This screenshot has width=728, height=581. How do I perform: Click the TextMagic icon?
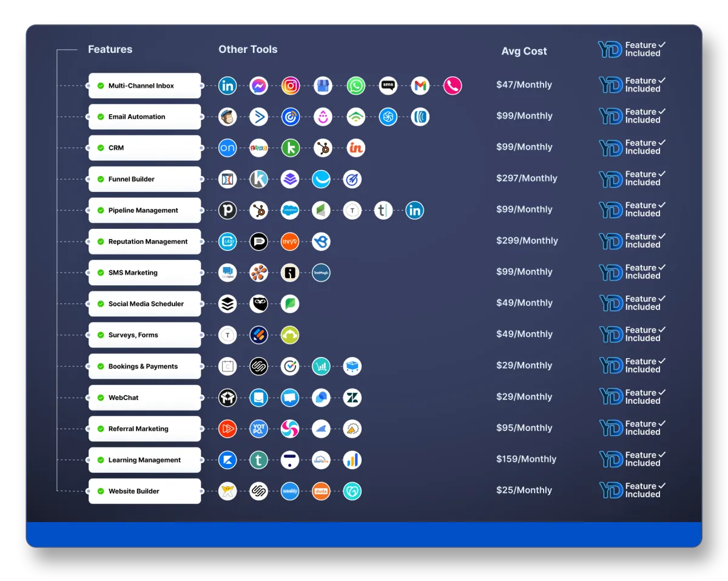click(x=322, y=273)
